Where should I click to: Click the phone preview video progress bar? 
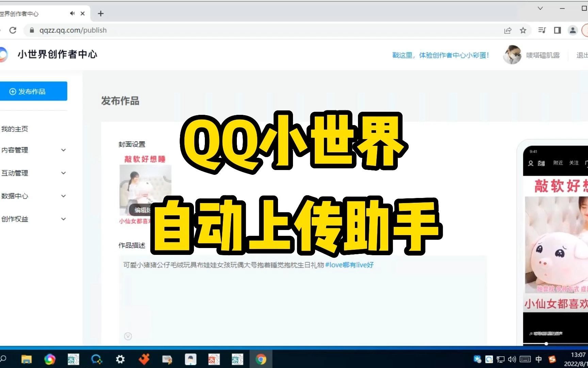[555, 343]
